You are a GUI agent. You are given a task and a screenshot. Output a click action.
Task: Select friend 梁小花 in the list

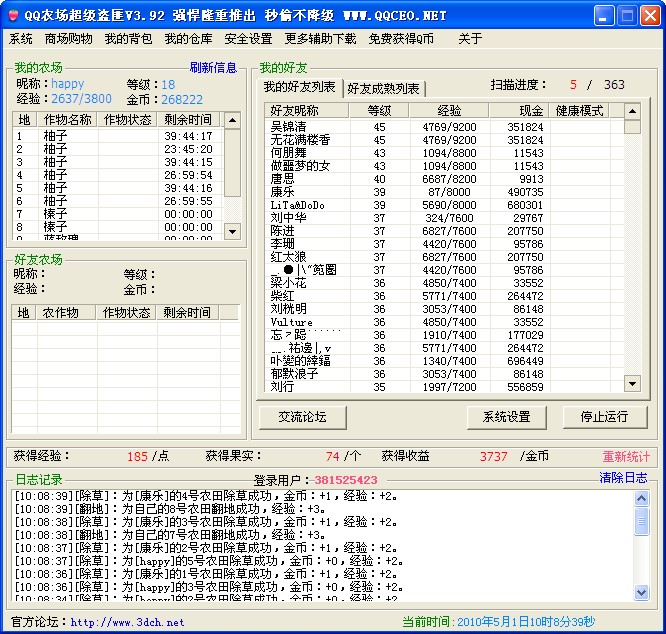[x=444, y=283]
